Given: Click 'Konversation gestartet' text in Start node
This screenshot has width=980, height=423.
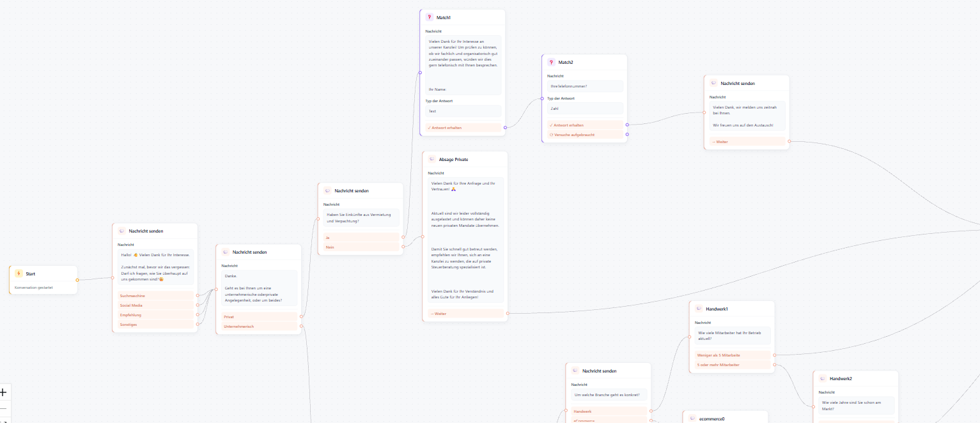Looking at the screenshot, I should pos(34,288).
